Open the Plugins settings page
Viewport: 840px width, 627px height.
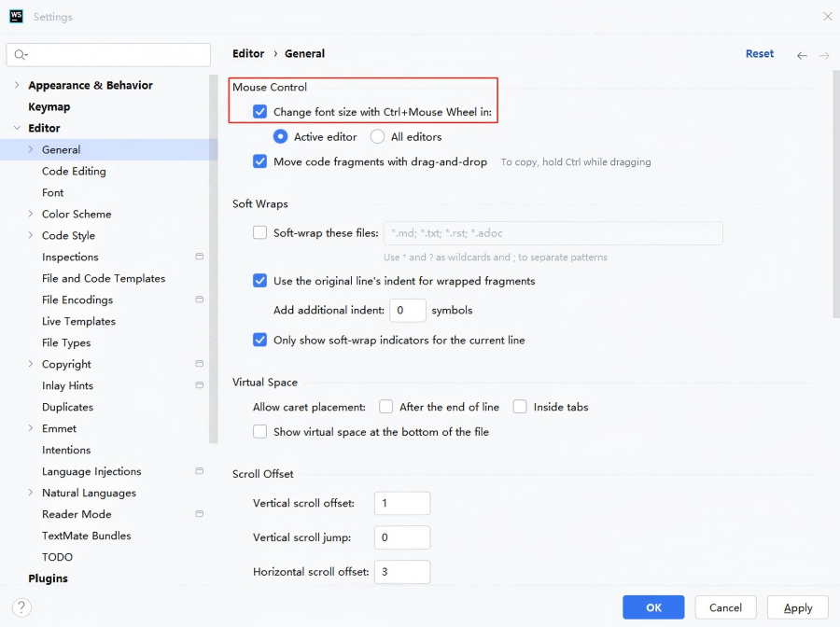pyautogui.click(x=49, y=578)
